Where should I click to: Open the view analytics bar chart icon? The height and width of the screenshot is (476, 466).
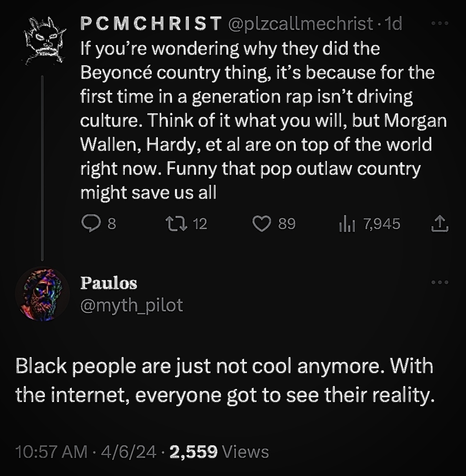(x=347, y=224)
